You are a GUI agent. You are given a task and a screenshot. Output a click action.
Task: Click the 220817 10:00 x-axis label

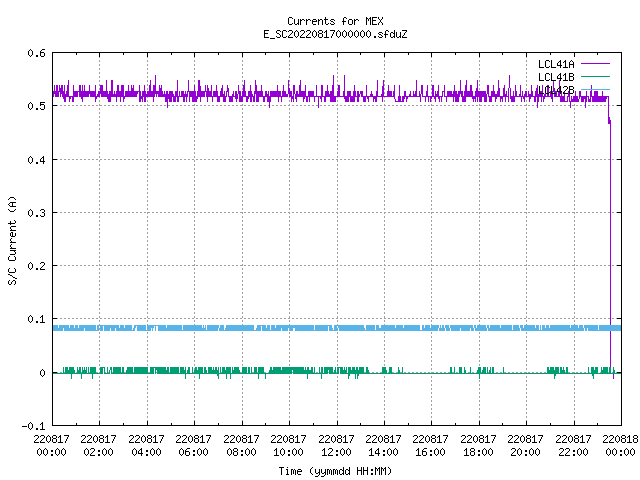tap(288, 445)
